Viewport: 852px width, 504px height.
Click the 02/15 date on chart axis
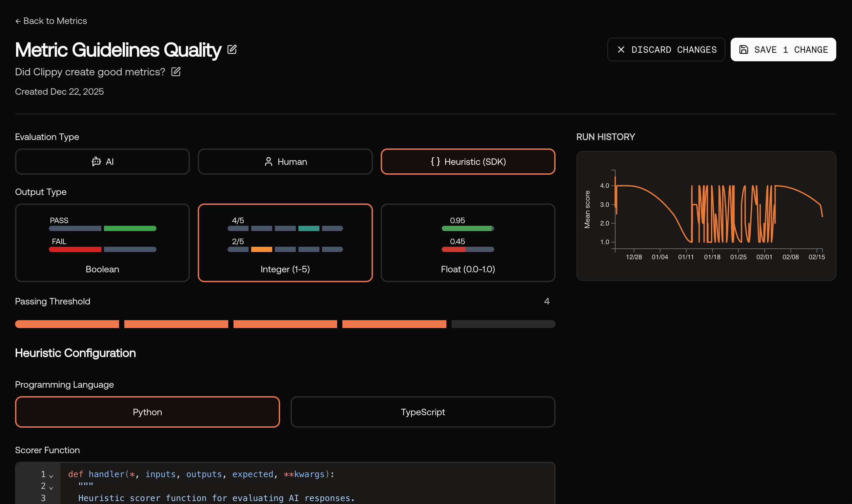click(817, 257)
